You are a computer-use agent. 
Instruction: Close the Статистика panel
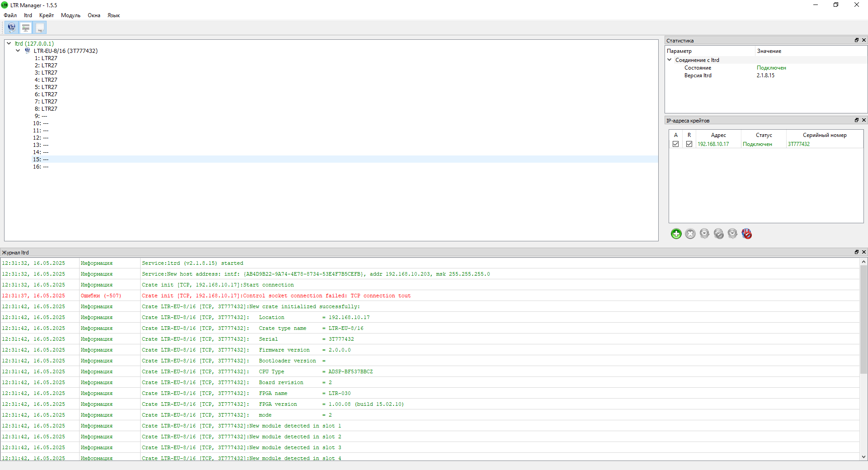[864, 40]
